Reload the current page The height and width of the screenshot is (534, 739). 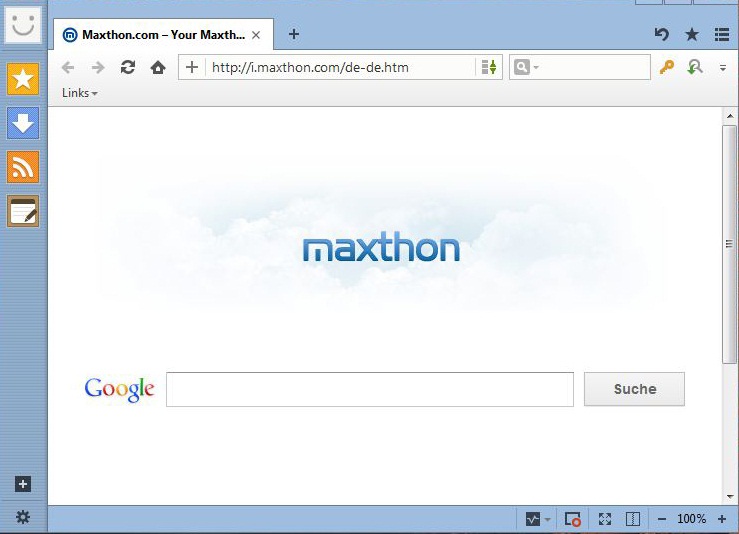[x=128, y=67]
